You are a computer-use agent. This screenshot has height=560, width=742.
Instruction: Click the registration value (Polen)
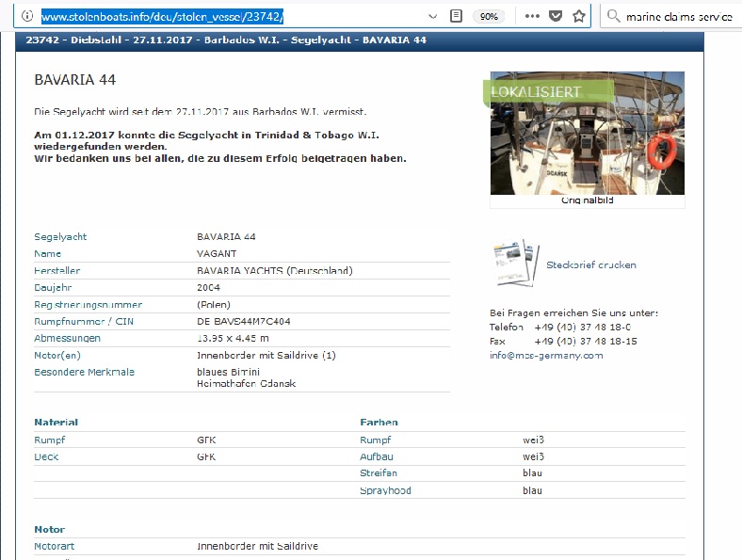[x=214, y=305]
